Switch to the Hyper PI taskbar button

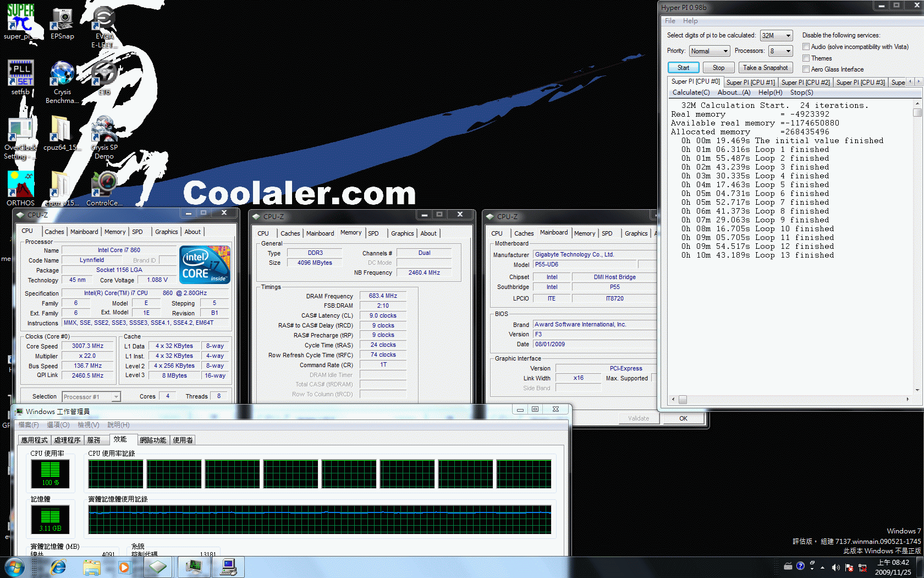[228, 567]
